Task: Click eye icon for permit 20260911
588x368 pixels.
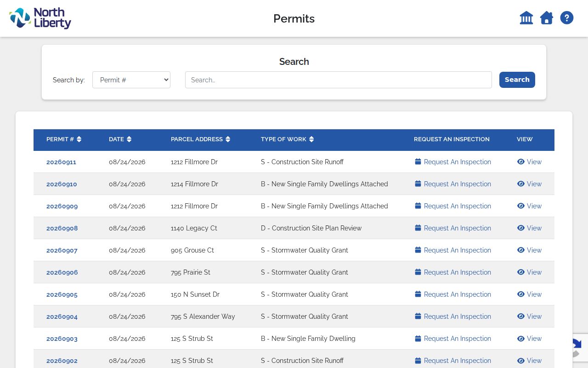Action: click(521, 161)
